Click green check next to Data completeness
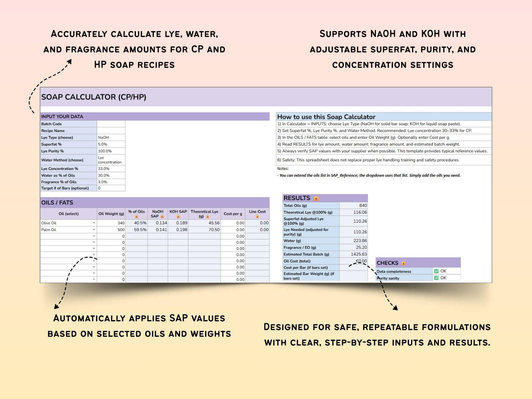The image size is (532, 399). click(436, 271)
